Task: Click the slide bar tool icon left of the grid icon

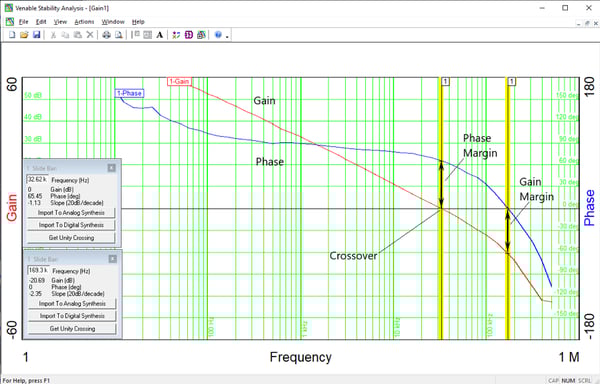Action: coord(135,35)
